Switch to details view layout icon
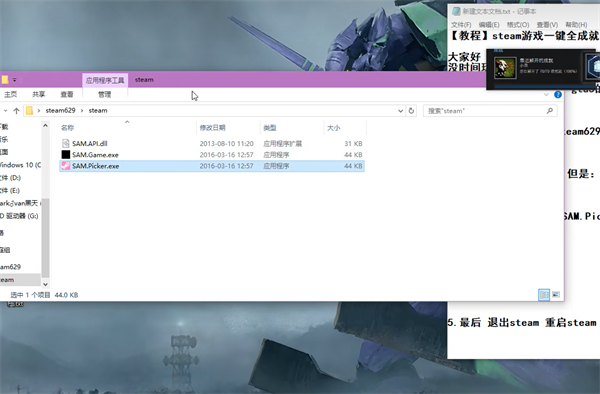Screen dimensions: 600x394 [544, 295]
